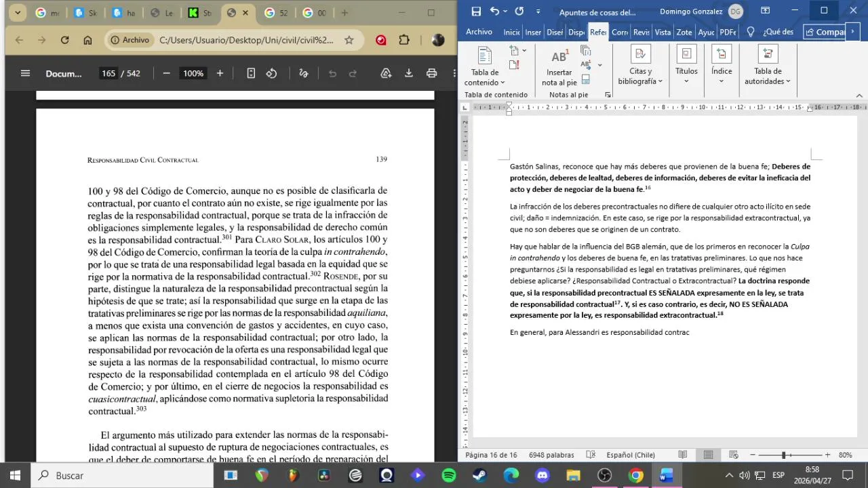Screen dimensions: 868x488
Task: Open Tabla de autoridades dropdown
Action: point(768,66)
